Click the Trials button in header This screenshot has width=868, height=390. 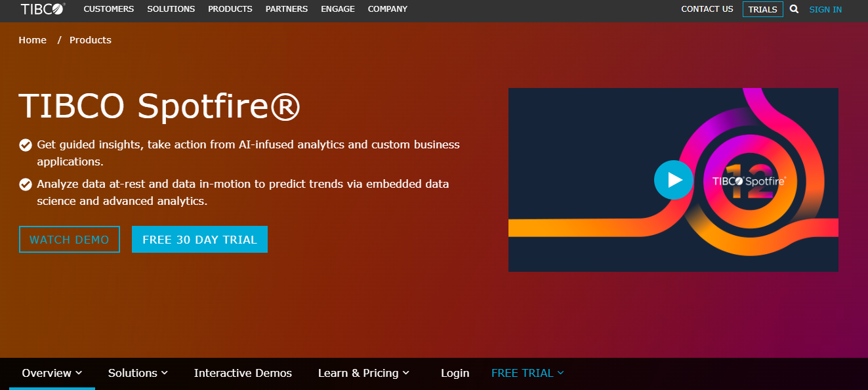(763, 9)
